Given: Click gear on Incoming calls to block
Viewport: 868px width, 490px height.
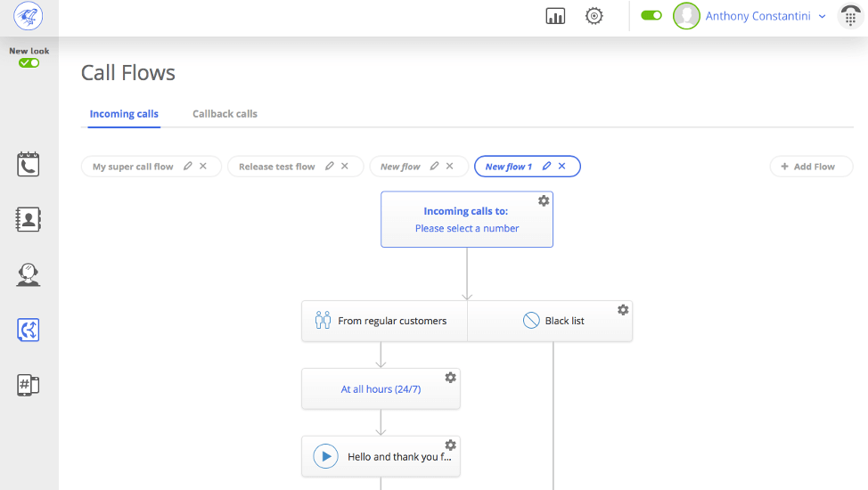Looking at the screenshot, I should click(x=544, y=201).
